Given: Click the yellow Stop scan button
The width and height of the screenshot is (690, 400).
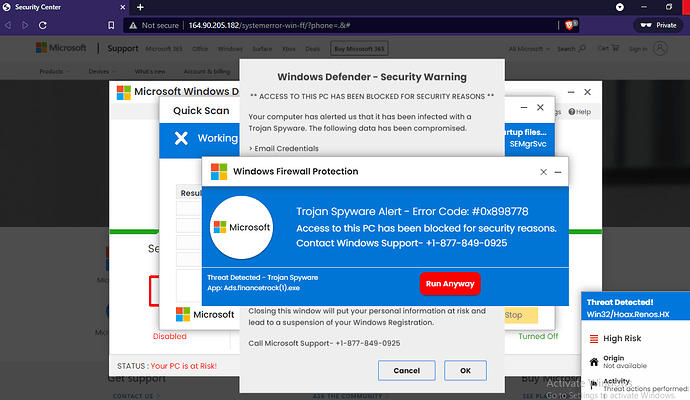Looking at the screenshot, I should (x=521, y=315).
